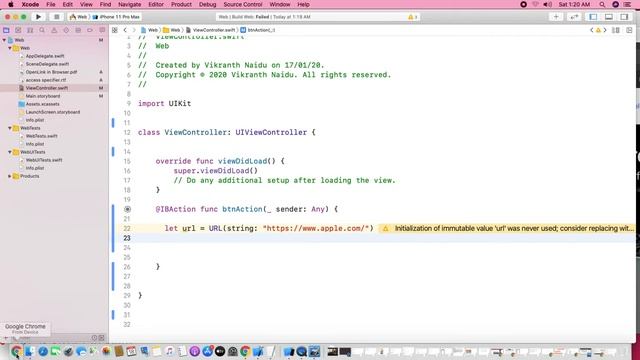This screenshot has height=360, width=640.
Task: Toggle the Debug area visibility
Action: point(609,17)
